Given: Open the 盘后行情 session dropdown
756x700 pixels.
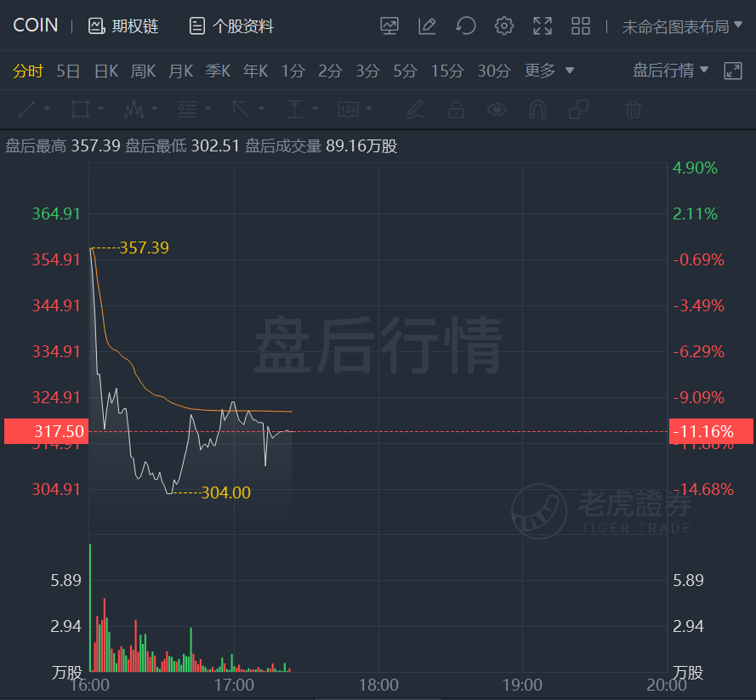Looking at the screenshot, I should tap(670, 71).
